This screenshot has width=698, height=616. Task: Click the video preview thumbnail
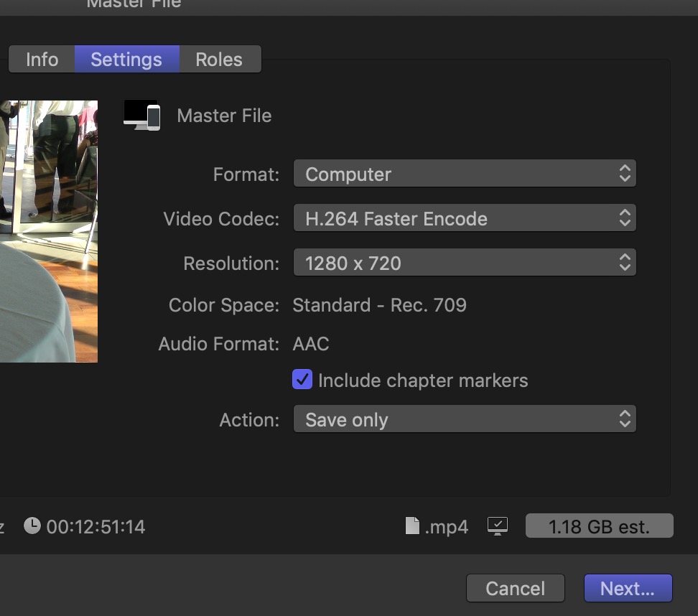49,231
